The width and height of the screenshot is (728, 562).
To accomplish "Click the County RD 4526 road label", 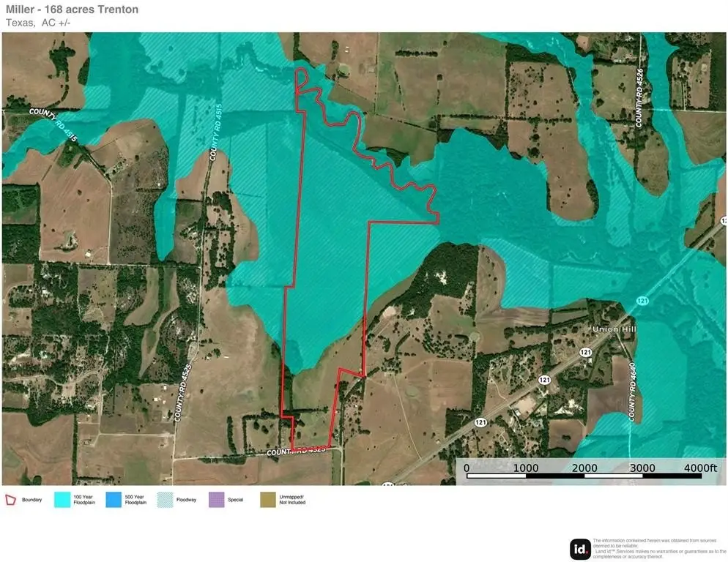I will [x=639, y=98].
